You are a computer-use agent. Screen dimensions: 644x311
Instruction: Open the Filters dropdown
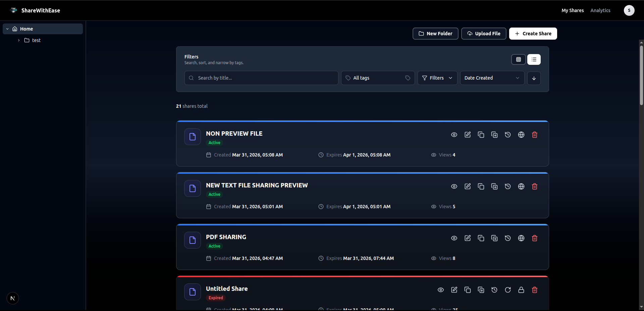437,78
